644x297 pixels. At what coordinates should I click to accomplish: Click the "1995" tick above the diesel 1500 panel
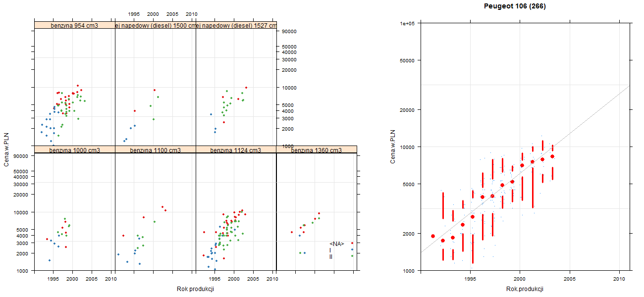coord(134,14)
